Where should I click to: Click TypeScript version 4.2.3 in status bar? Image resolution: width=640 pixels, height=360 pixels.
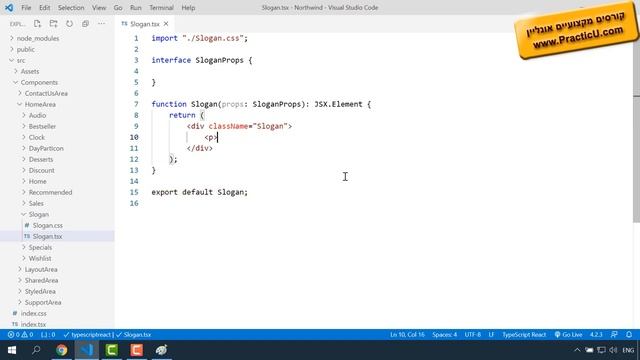click(x=596, y=335)
